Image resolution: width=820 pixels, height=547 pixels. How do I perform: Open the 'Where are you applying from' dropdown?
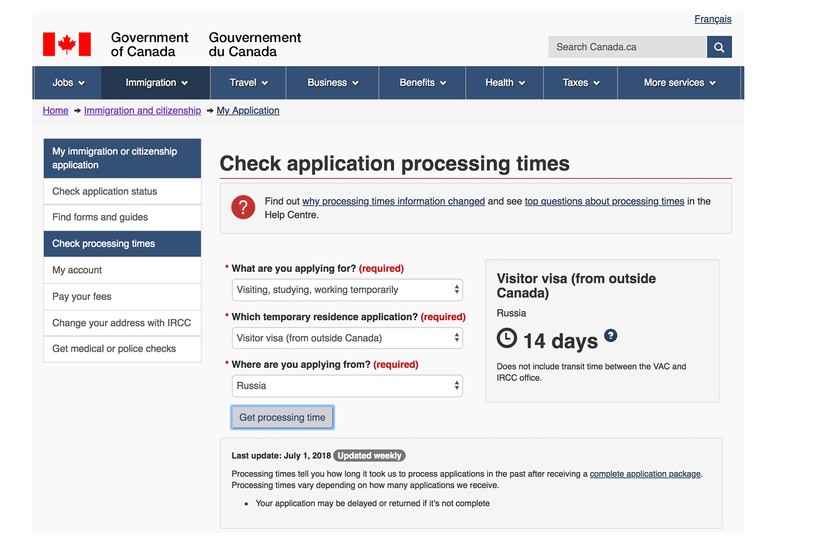[347, 386]
